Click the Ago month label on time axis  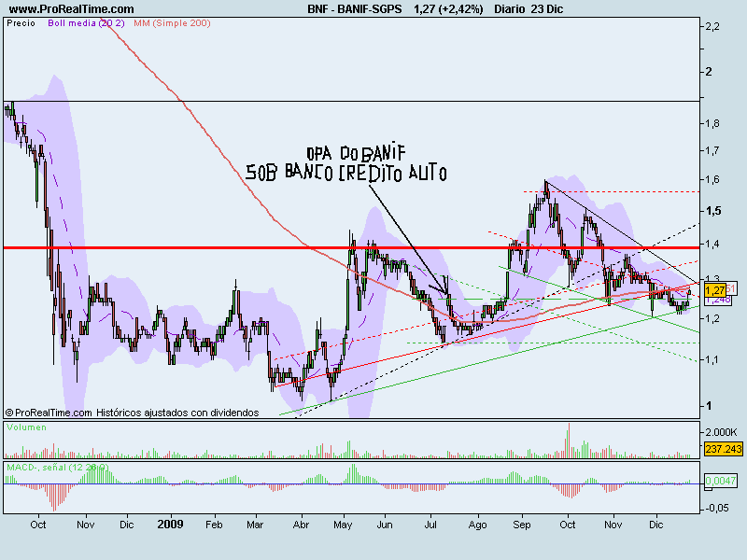point(477,525)
